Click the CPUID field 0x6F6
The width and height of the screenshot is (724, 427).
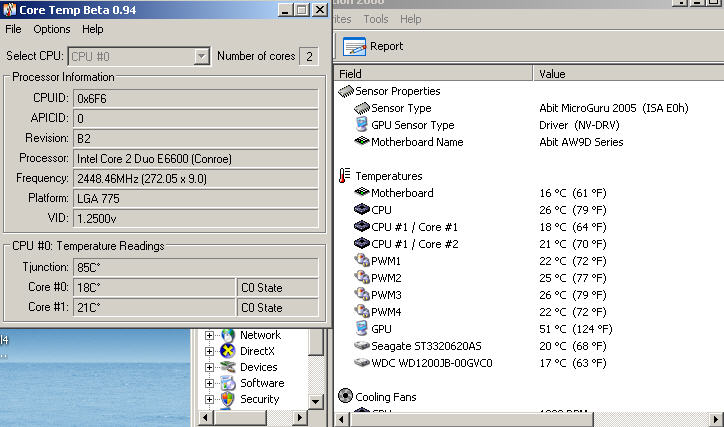196,98
